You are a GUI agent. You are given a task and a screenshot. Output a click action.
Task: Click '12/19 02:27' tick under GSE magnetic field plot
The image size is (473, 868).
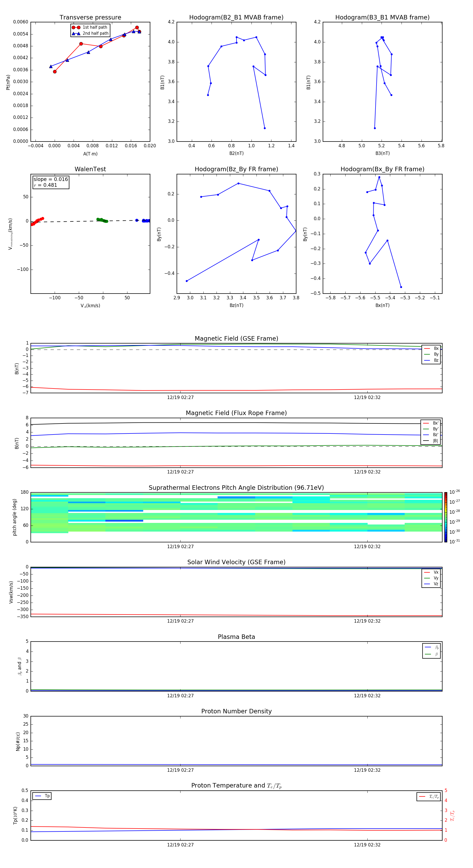(181, 398)
